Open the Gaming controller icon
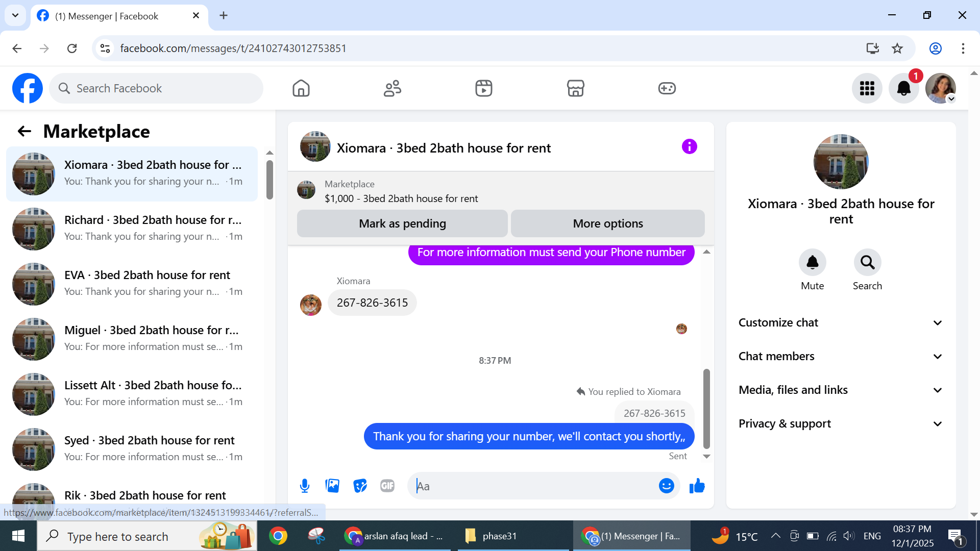 point(667,88)
